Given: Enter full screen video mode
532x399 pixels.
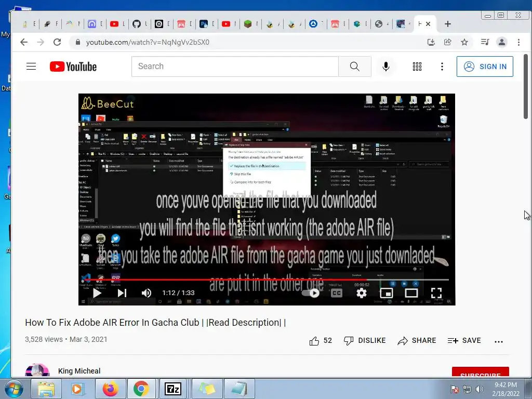Looking at the screenshot, I should point(436,293).
